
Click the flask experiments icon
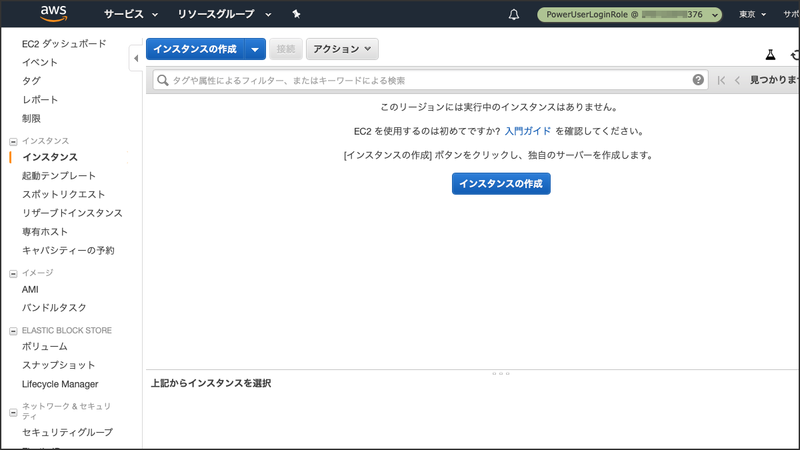770,54
